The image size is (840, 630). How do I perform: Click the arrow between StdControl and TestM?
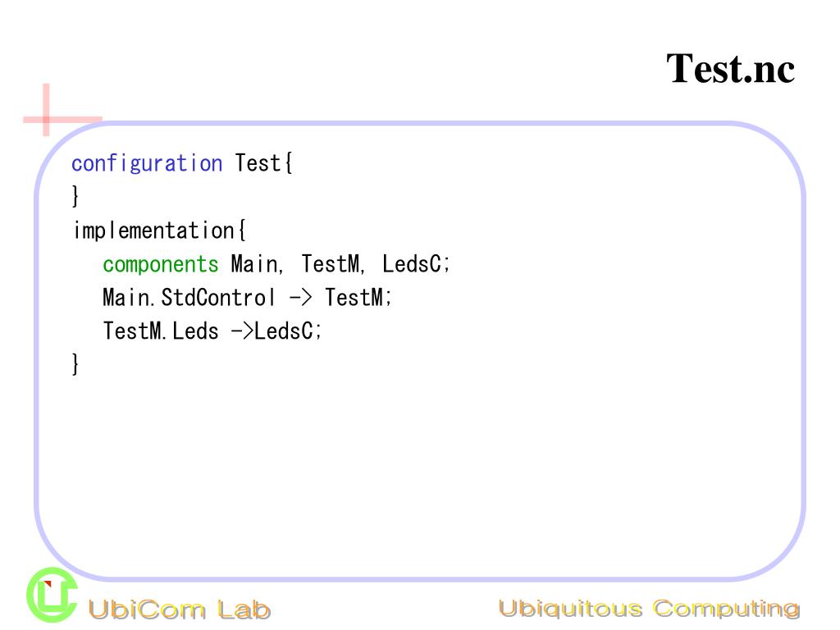click(x=300, y=298)
